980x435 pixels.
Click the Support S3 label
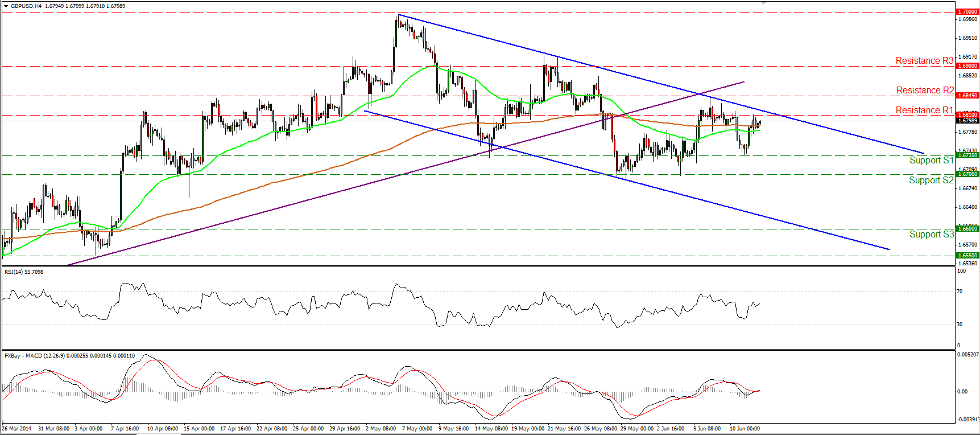point(932,234)
